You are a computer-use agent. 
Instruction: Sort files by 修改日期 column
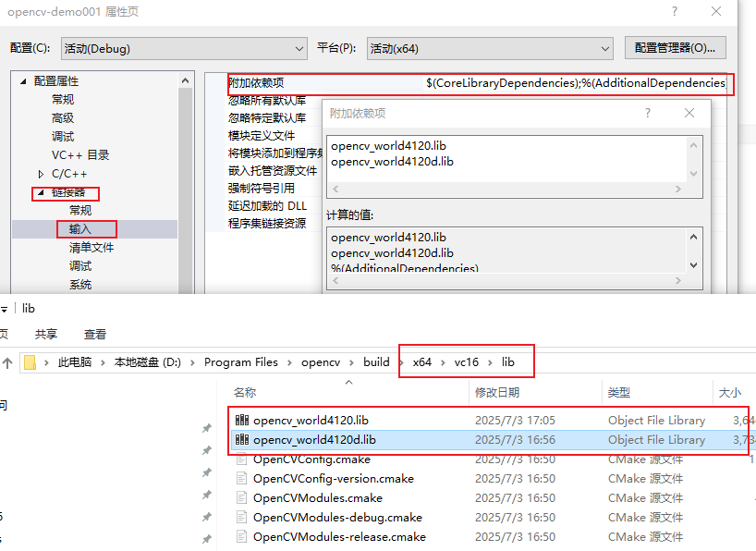(x=497, y=393)
